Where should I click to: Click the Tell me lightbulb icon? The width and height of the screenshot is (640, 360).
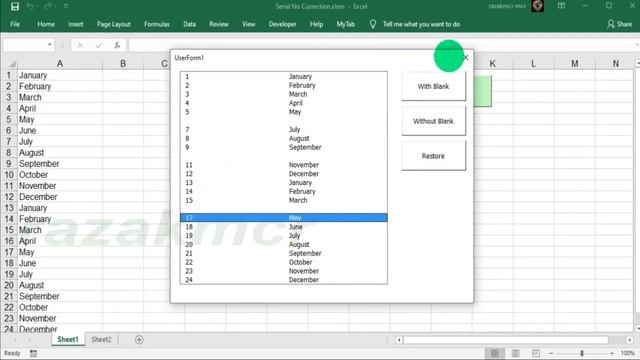373,24
